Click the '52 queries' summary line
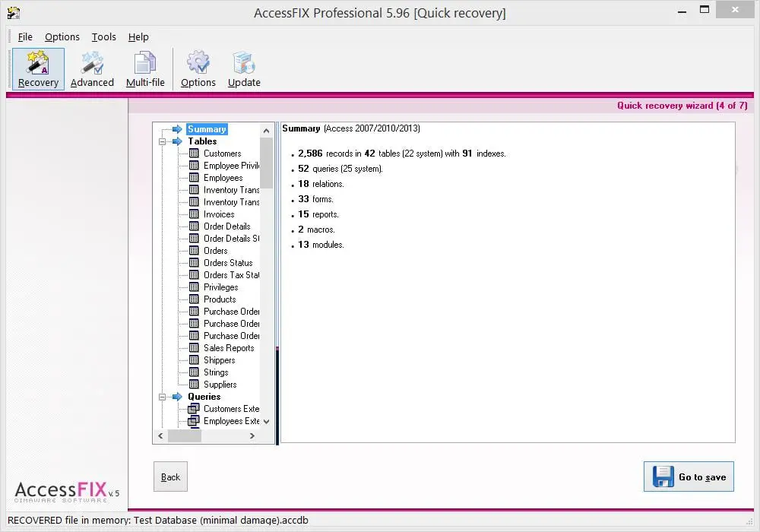Screen dimensions: 760x532 pyautogui.click(x=340, y=169)
